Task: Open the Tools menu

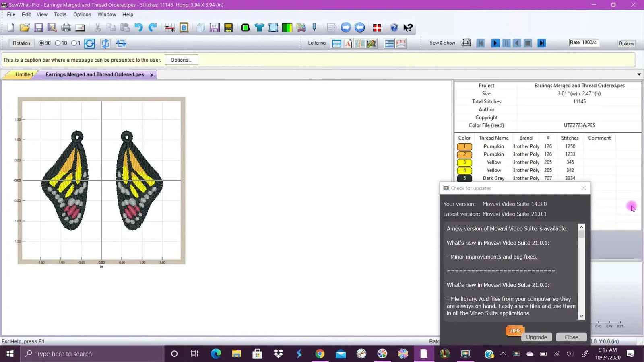Action: 60,14
